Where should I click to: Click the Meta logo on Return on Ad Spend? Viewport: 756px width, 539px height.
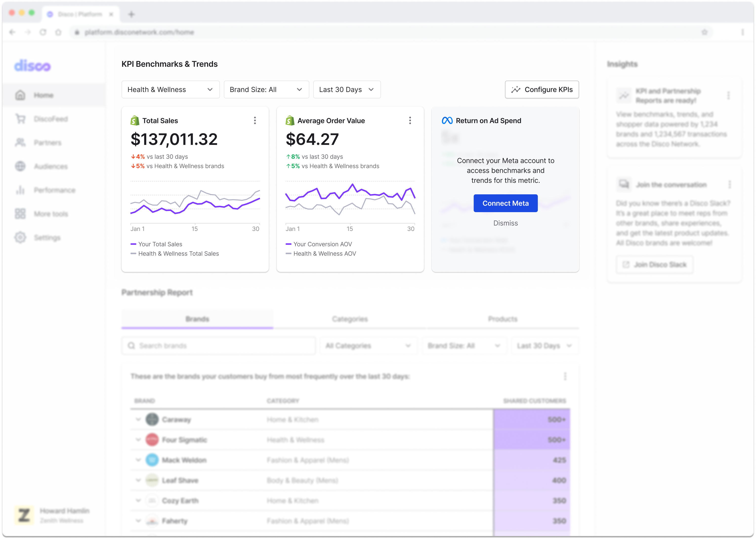447,120
